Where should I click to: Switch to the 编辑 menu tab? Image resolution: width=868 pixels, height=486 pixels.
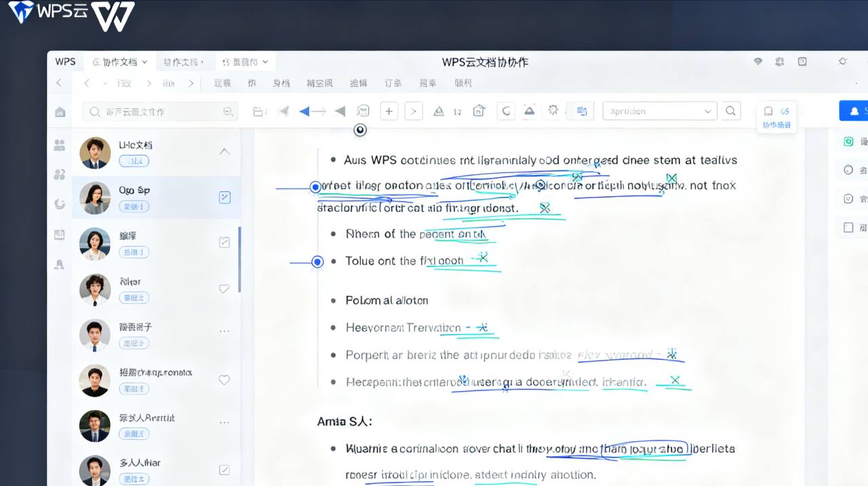coord(359,83)
